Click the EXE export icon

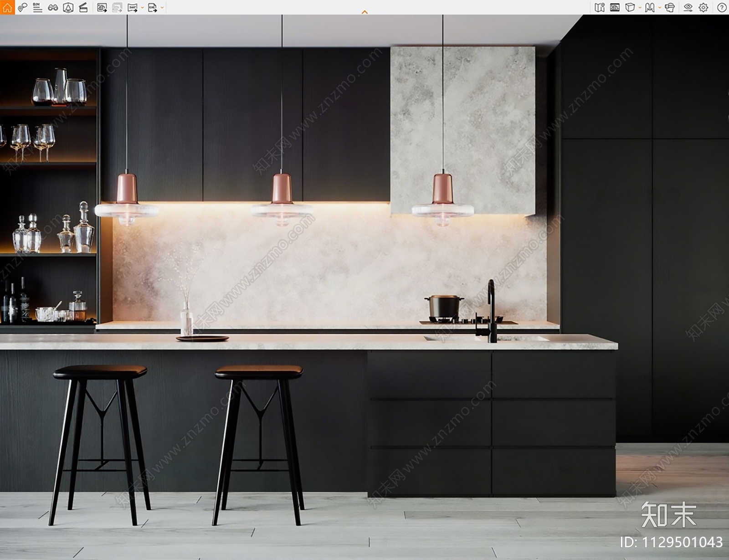click(x=152, y=7)
